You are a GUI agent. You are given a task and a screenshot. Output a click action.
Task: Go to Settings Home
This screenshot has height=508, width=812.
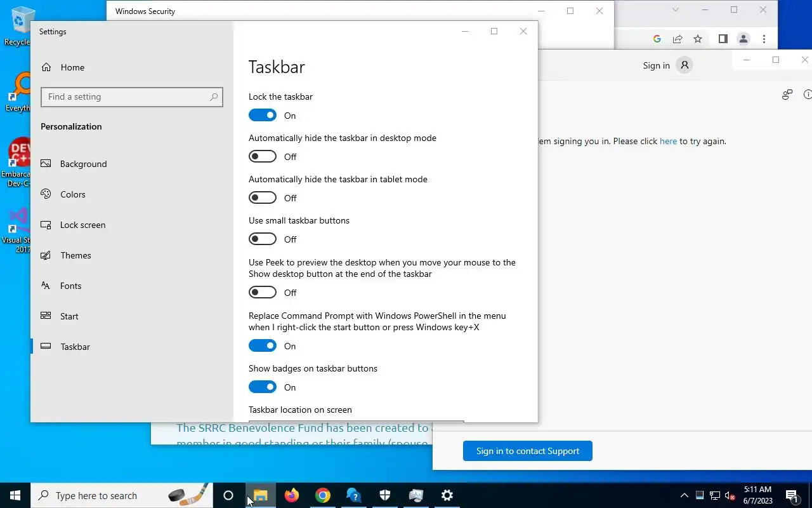132,67
